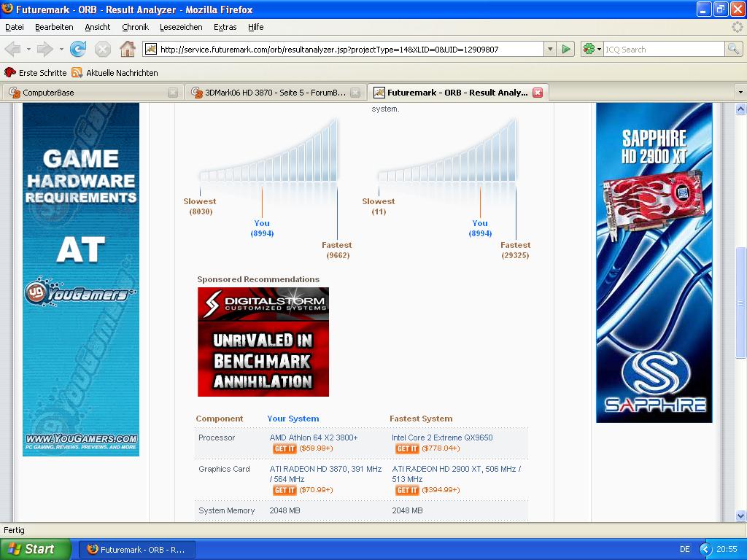The width and height of the screenshot is (747, 560).
Task: Open the YouGamers hardware requirements banner
Action: pos(81,279)
